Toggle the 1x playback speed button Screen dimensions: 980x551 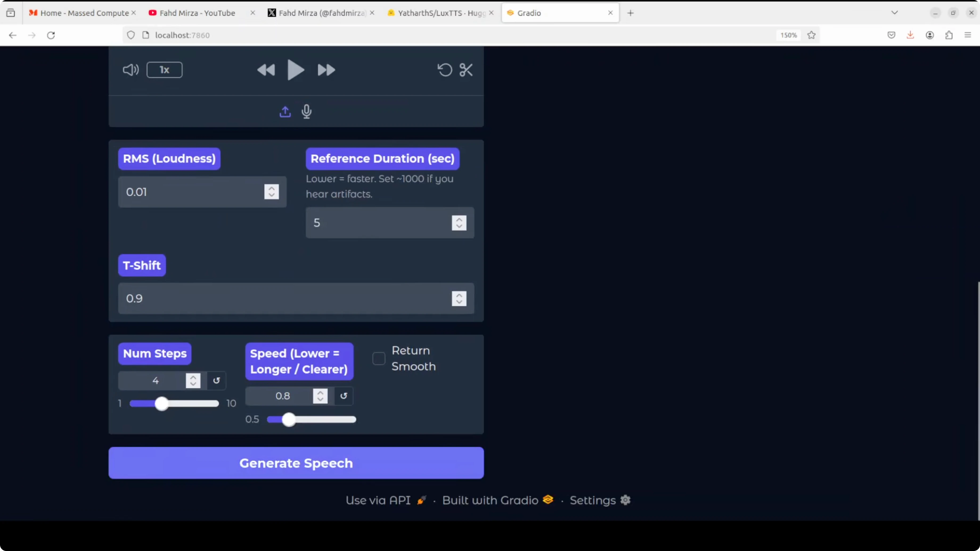point(164,70)
